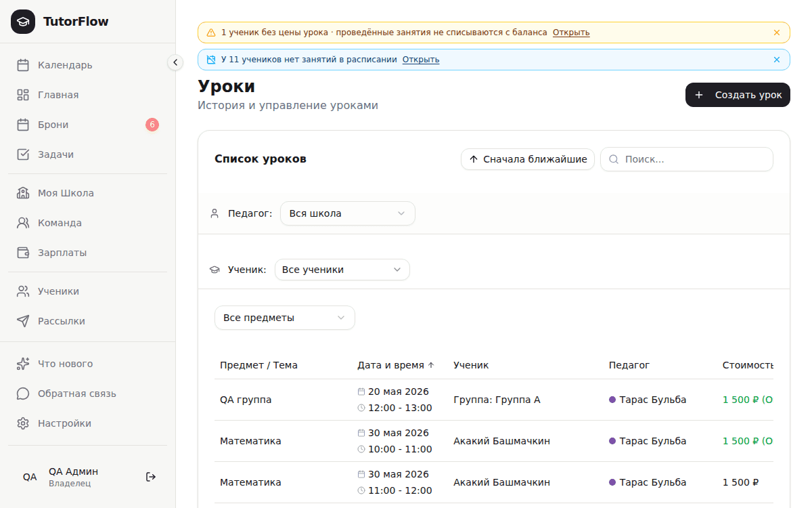Click the purple dot in QA группа row
This screenshot has height=508, width=812.
click(612, 400)
